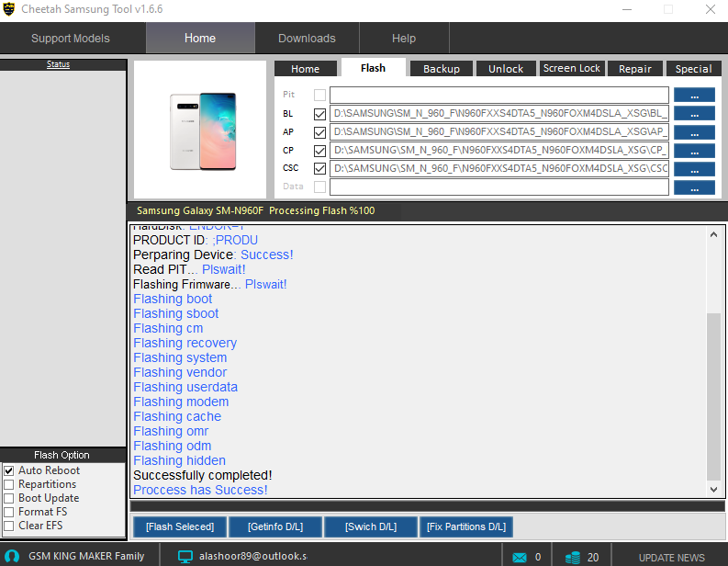Click the AP file path field
The image size is (728, 566).
click(499, 132)
